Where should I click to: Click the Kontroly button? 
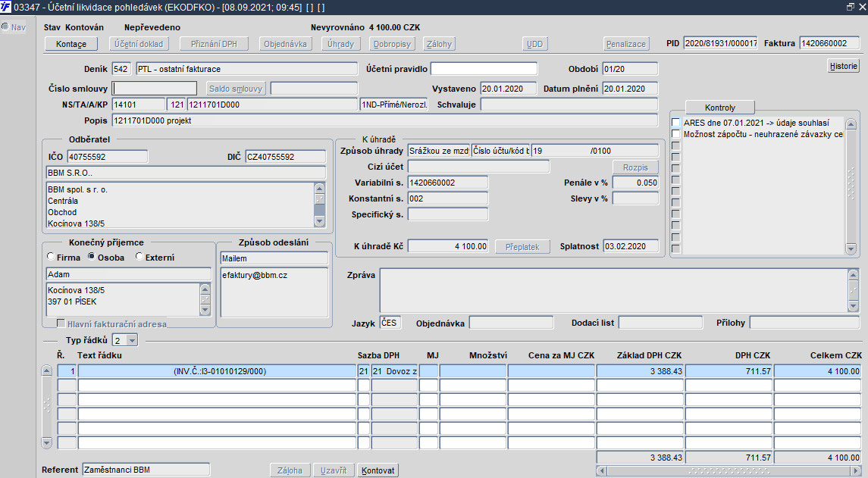(719, 108)
